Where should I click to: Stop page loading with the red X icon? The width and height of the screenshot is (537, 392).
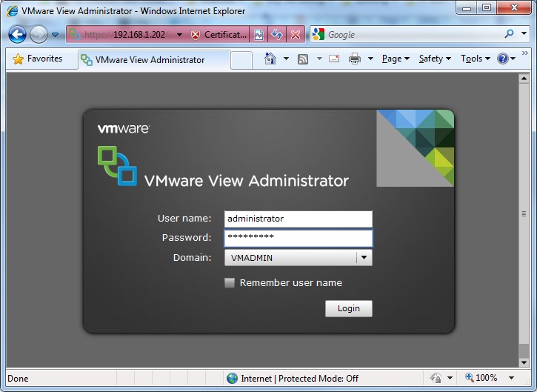click(296, 35)
